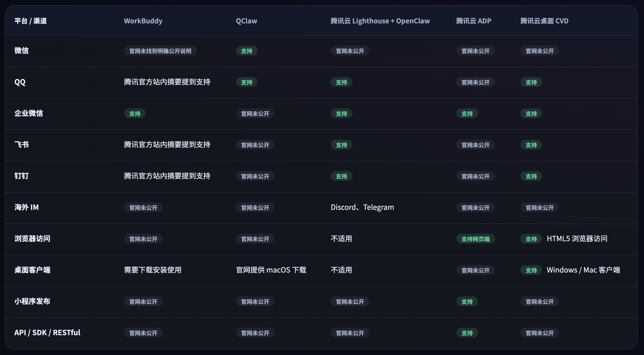The image size is (644, 355).
Task: Click 腾讯云 Lighthouse + OpenClaw column header
Action: (380, 21)
